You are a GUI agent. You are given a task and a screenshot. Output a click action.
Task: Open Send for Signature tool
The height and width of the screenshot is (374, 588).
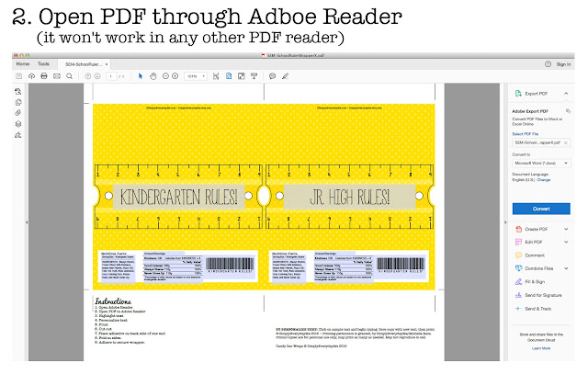click(x=543, y=295)
